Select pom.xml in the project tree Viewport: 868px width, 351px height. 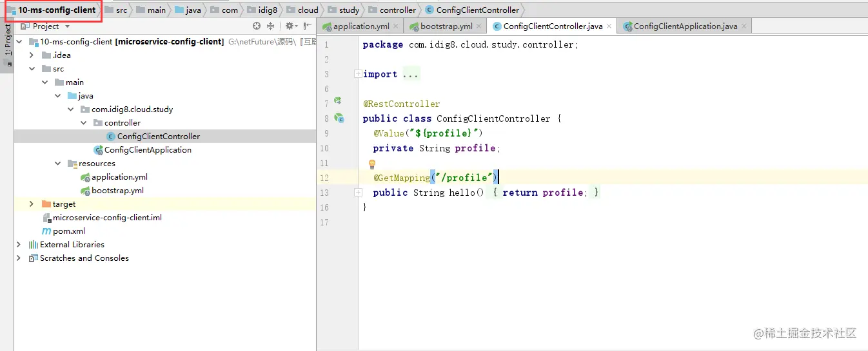[63, 231]
